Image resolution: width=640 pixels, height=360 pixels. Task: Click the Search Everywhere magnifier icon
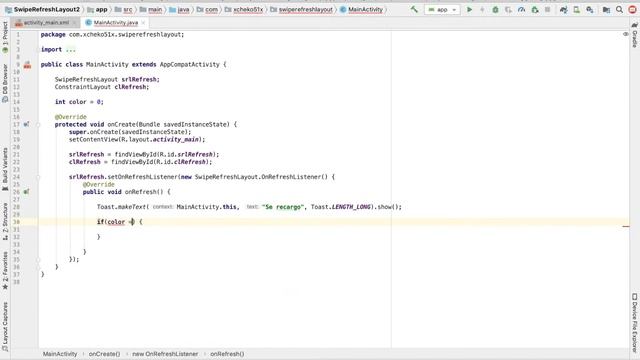[x=619, y=9]
